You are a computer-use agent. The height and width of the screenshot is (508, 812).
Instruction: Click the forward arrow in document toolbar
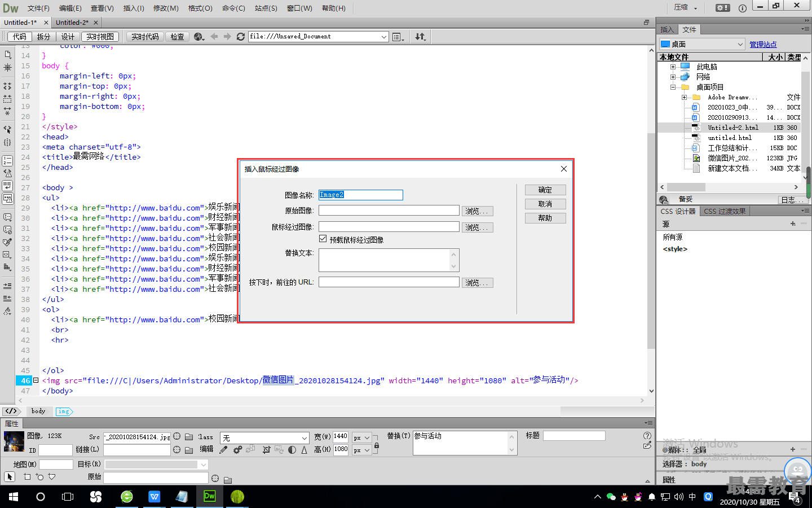pyautogui.click(x=227, y=37)
